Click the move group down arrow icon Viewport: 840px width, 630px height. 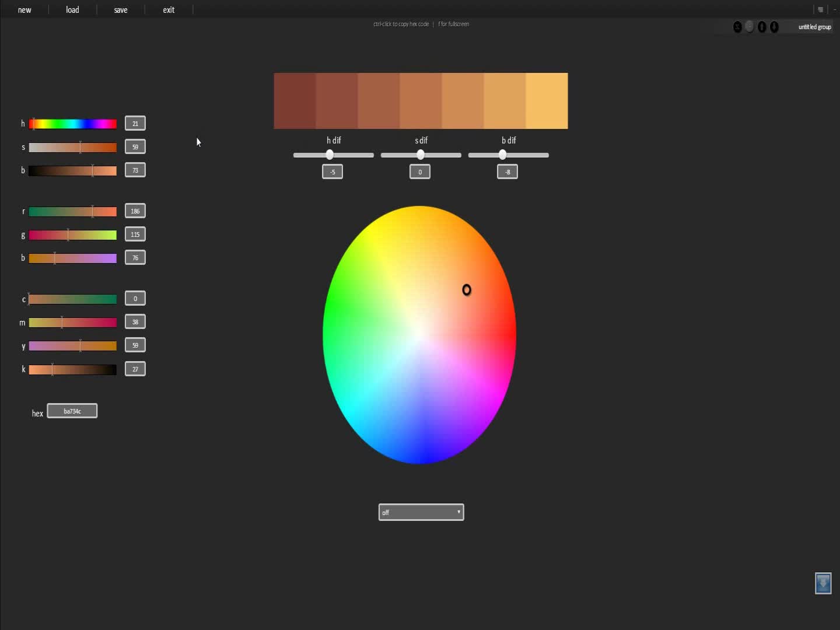[774, 27]
